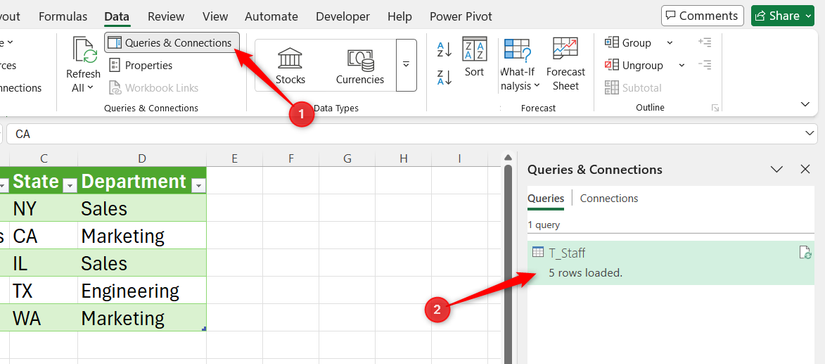Select column E header

[x=234, y=158]
